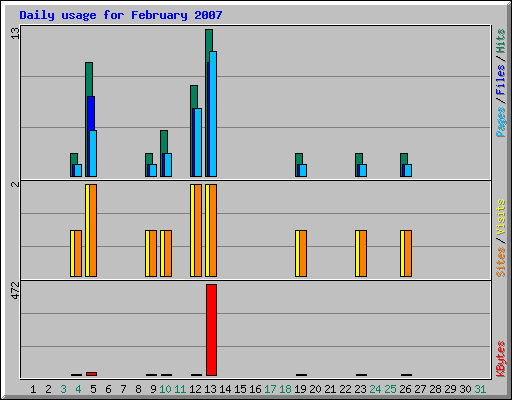Click day "22" on the x-axis
Image resolution: width=512 pixels, height=400 pixels.
coord(345,389)
